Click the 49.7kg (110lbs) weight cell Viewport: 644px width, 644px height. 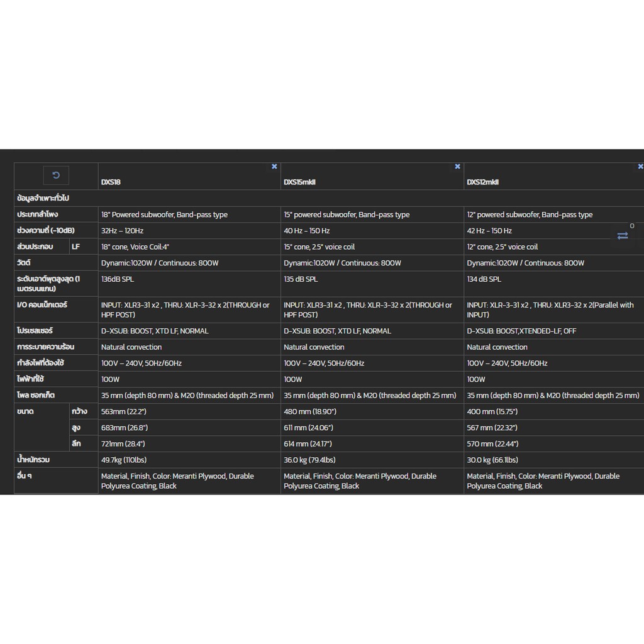[x=124, y=460]
